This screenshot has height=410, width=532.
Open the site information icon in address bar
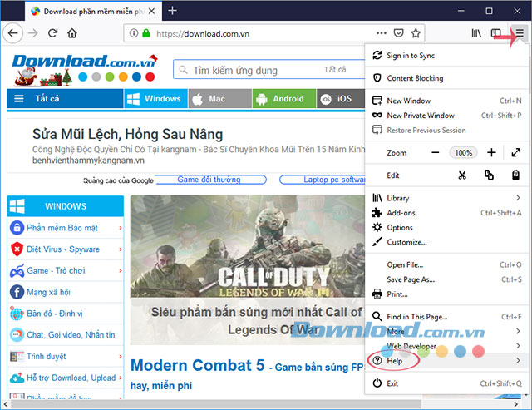coord(134,33)
